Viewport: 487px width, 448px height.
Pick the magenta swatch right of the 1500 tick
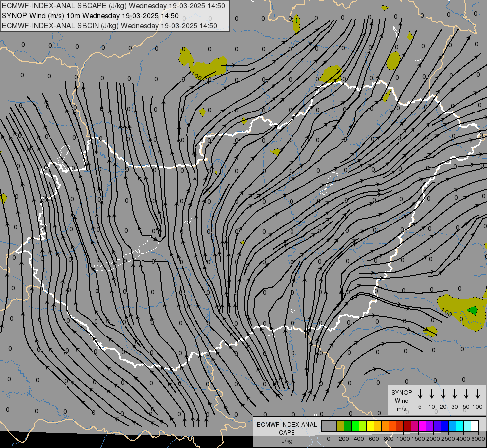click(x=422, y=426)
